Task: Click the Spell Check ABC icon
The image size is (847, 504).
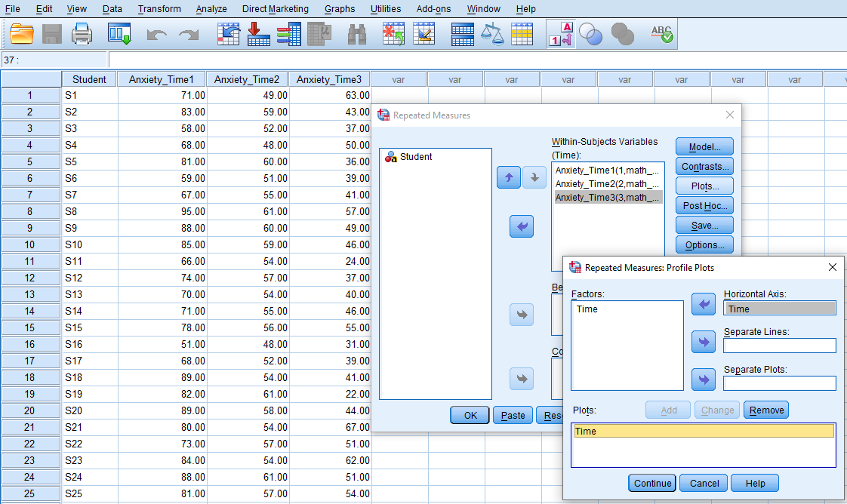Action: [x=662, y=34]
